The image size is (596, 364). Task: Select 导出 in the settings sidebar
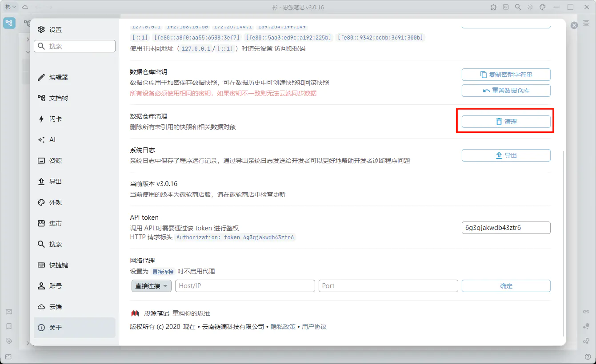coord(75,182)
